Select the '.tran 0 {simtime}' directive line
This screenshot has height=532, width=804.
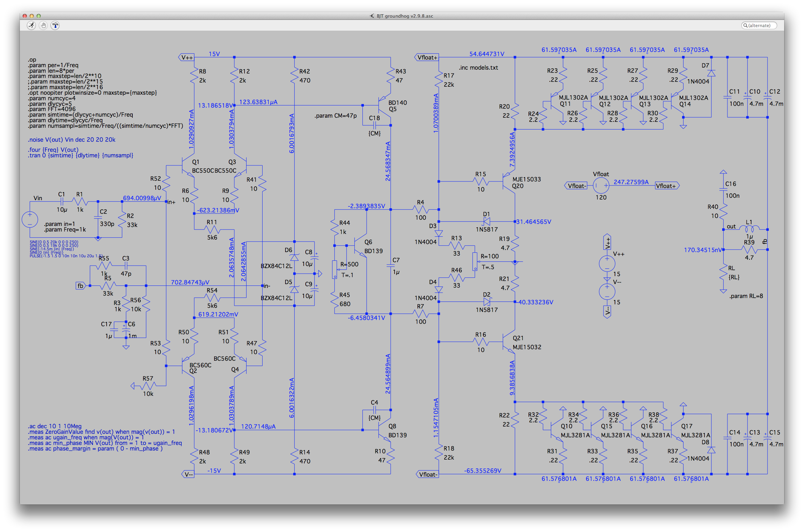click(80, 155)
